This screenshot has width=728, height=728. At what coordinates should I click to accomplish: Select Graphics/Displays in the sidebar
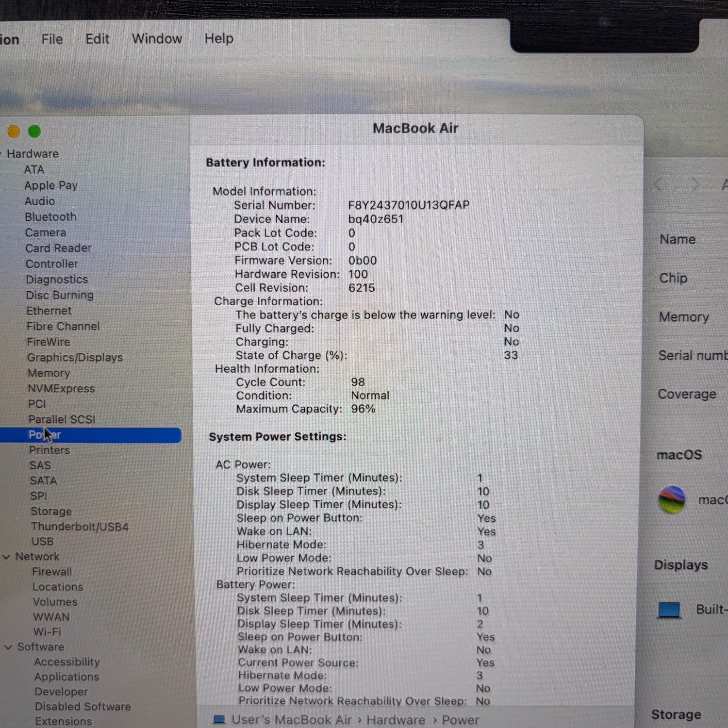coord(75,357)
